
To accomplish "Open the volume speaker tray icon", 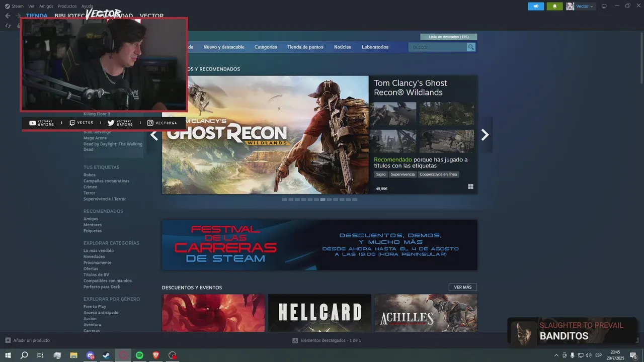I will coord(588,355).
